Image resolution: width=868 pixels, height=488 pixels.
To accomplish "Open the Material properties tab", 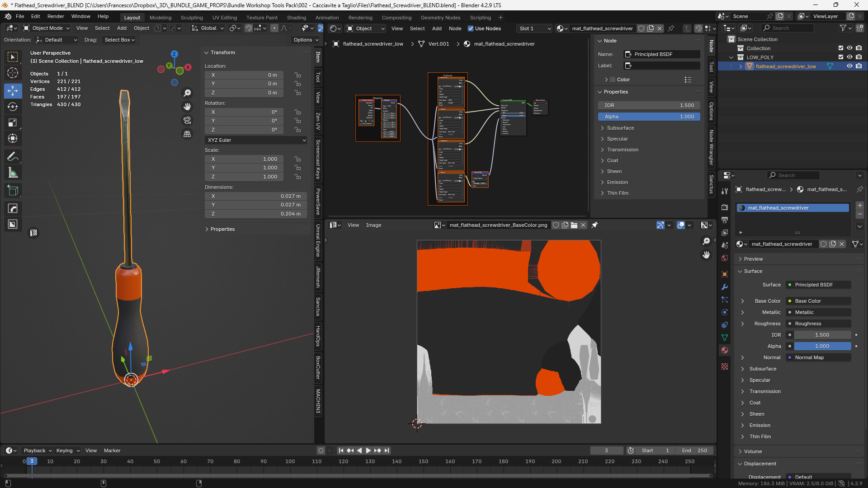I will click(x=725, y=350).
